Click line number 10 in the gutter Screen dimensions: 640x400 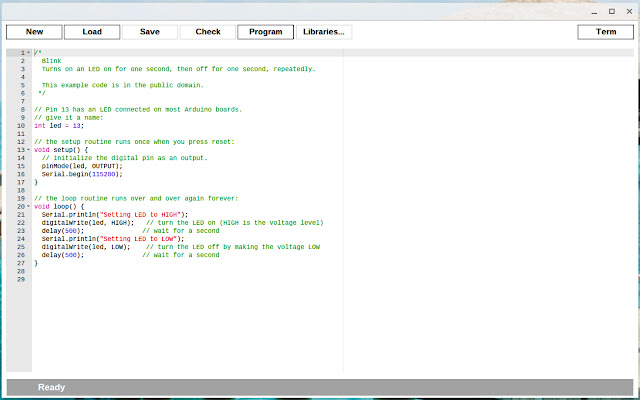pos(20,126)
